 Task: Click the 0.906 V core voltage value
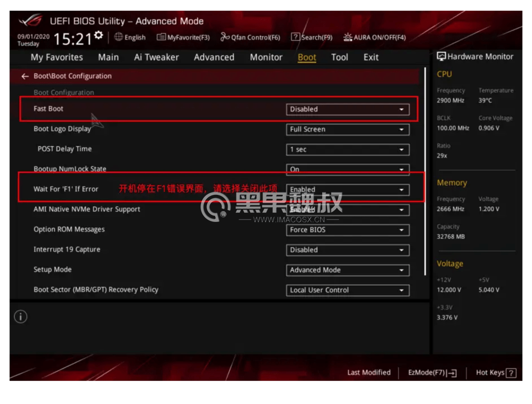[489, 128]
